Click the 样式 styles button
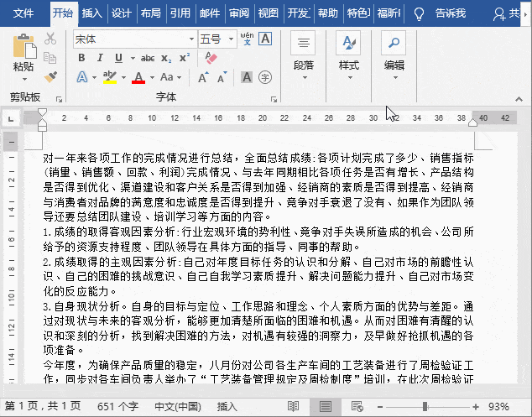 349,56
